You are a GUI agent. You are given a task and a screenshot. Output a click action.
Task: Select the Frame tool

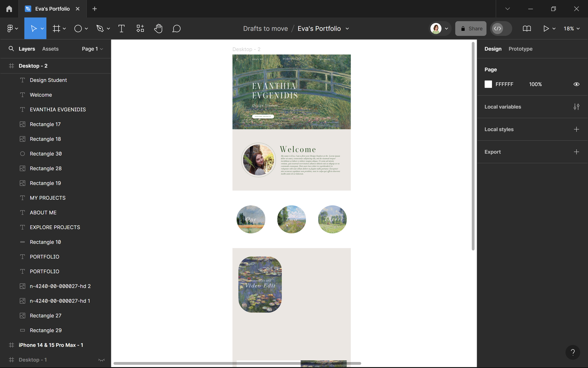pyautogui.click(x=56, y=29)
